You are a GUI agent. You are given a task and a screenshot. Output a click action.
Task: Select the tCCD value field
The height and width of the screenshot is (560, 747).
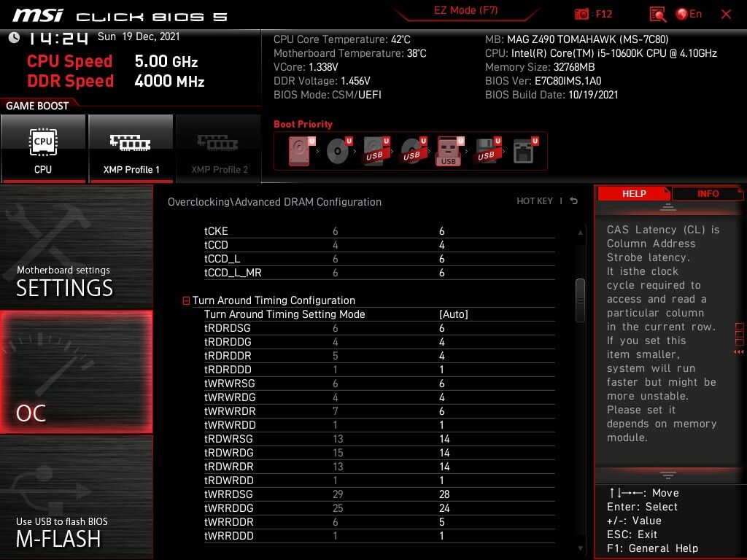coord(441,245)
